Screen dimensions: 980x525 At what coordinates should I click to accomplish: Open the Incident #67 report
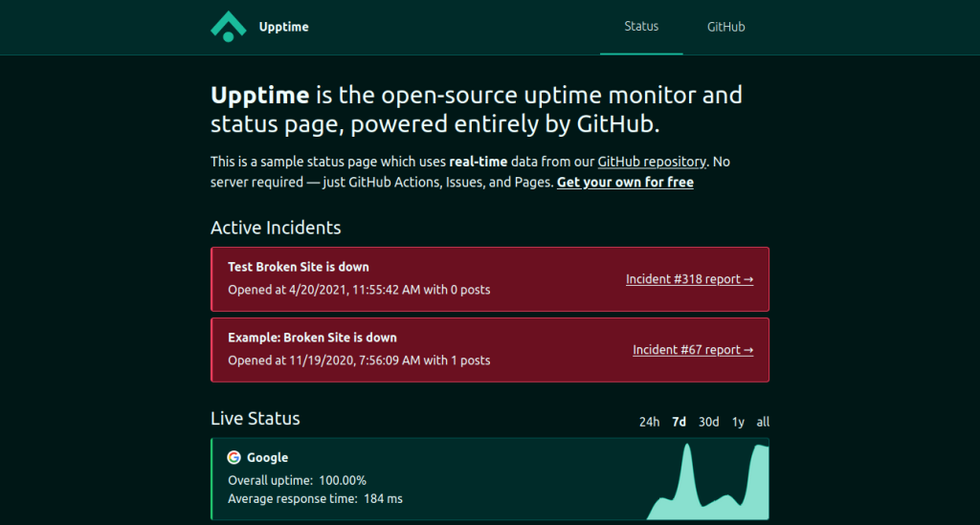click(x=693, y=350)
